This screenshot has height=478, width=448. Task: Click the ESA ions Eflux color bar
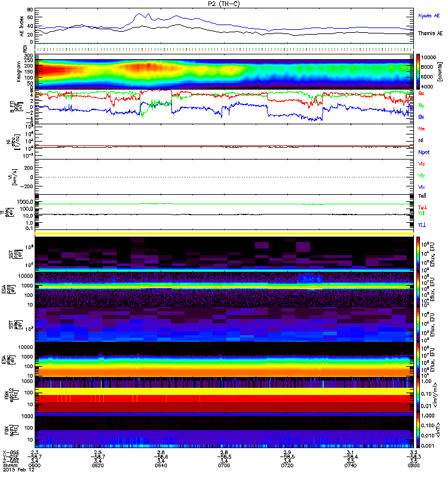(418, 289)
